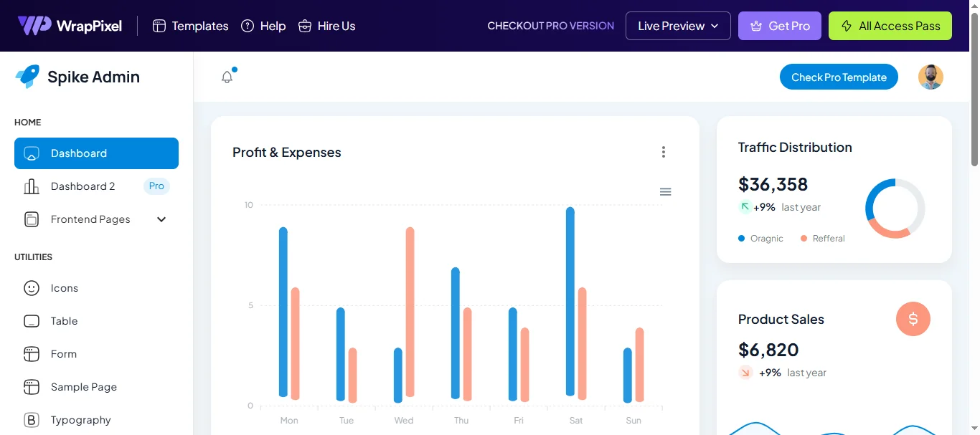The height and width of the screenshot is (435, 980).
Task: Open the Profit & Expenses three-dot menu
Action: pos(664,152)
